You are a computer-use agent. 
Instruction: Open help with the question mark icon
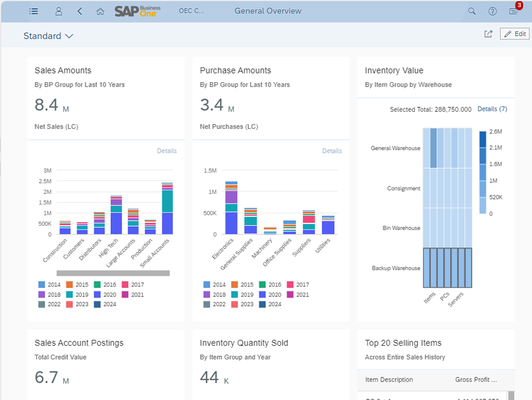pos(492,11)
